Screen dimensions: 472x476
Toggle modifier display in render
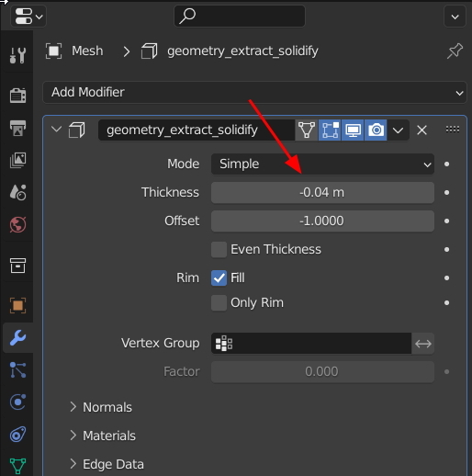click(x=376, y=130)
